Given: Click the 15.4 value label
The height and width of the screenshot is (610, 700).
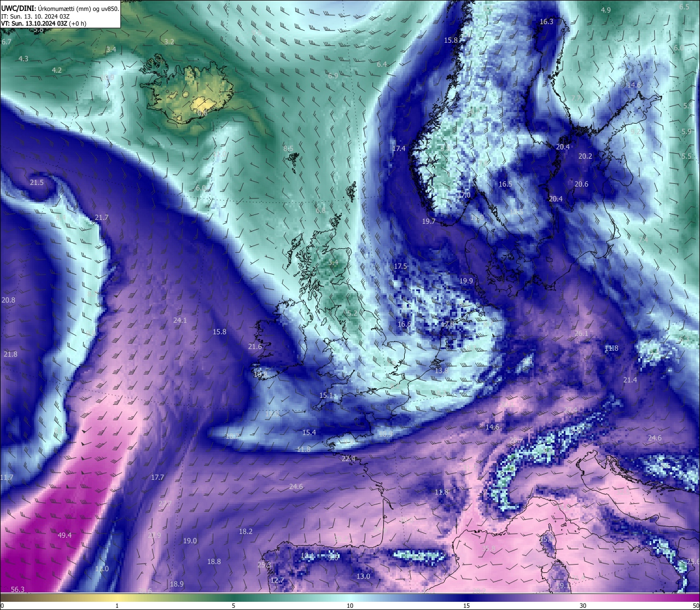Looking at the screenshot, I should 309,433.
